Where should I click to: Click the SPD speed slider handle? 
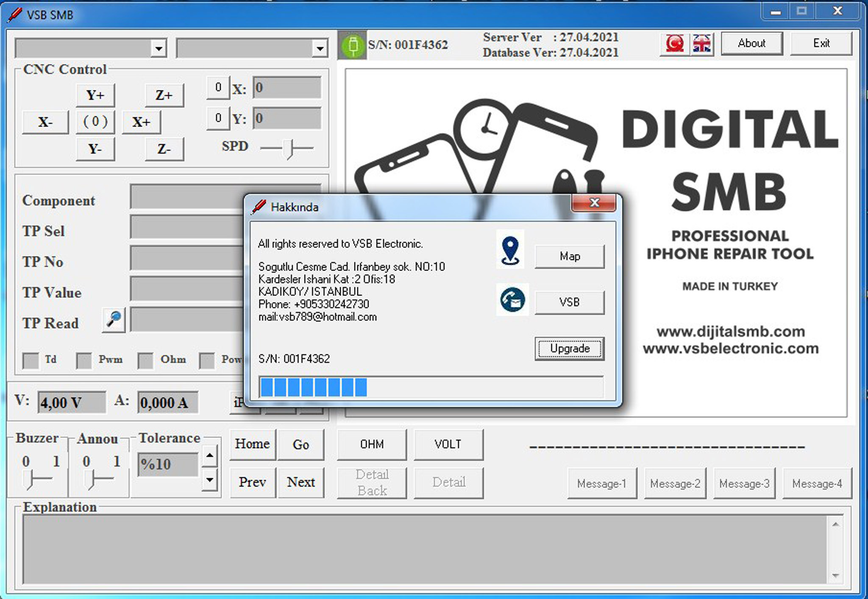[x=289, y=149]
